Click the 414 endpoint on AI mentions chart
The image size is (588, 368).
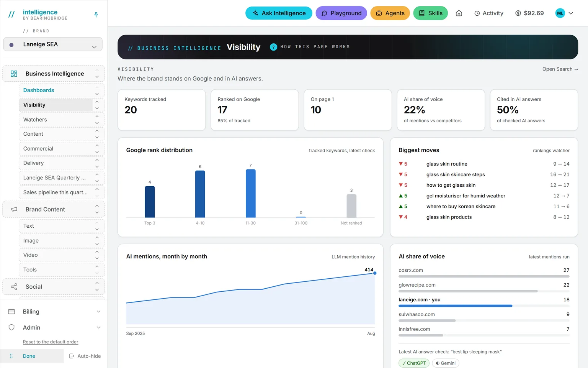(x=375, y=273)
